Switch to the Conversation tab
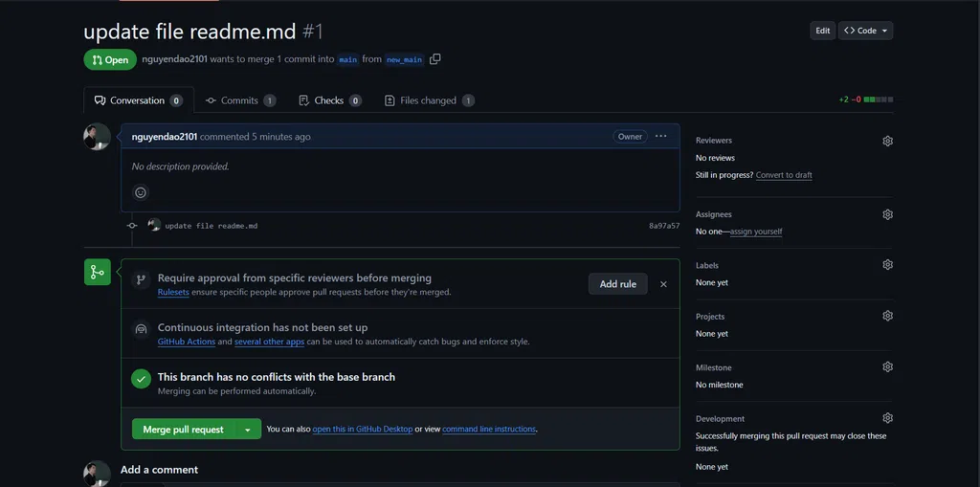Image resolution: width=980 pixels, height=487 pixels. (x=139, y=100)
